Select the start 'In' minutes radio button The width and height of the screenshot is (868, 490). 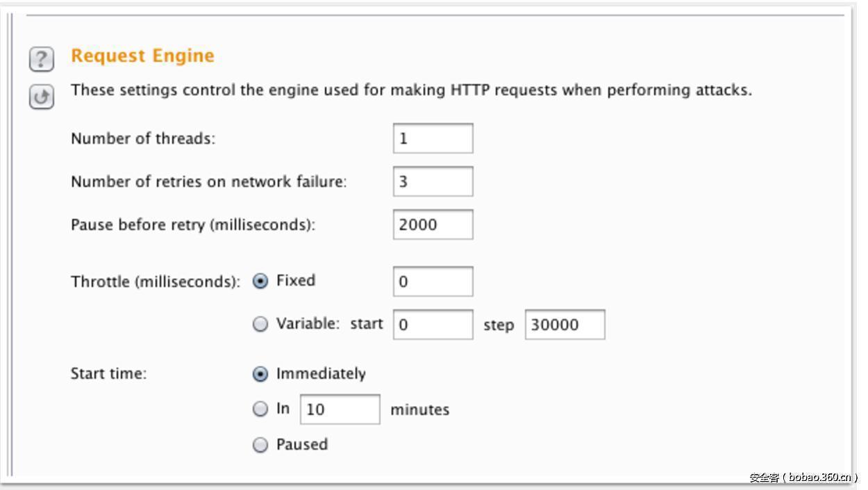tap(260, 409)
